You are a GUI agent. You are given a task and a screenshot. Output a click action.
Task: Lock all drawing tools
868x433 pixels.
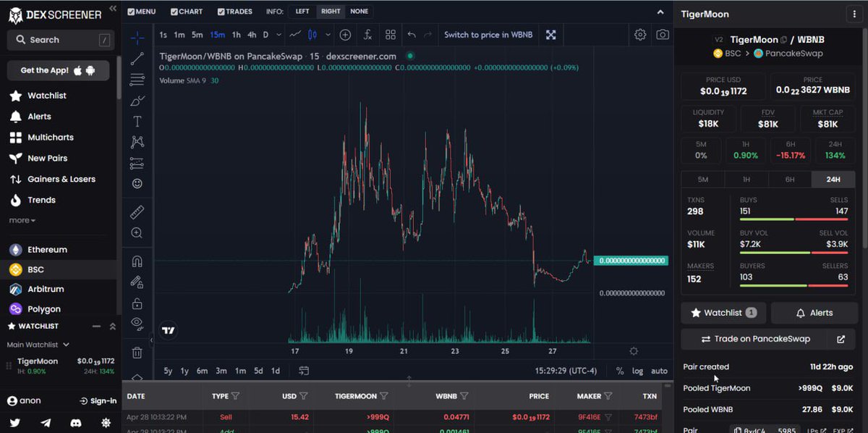137,303
